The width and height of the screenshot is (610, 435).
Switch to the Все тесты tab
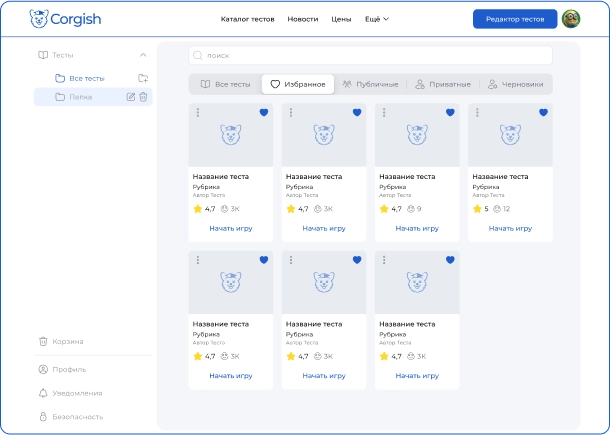click(225, 84)
